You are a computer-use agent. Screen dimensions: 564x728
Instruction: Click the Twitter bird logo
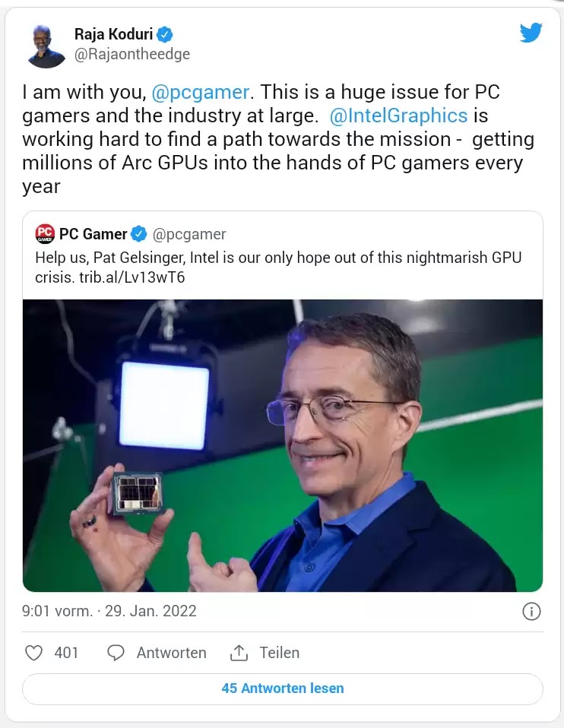[531, 33]
